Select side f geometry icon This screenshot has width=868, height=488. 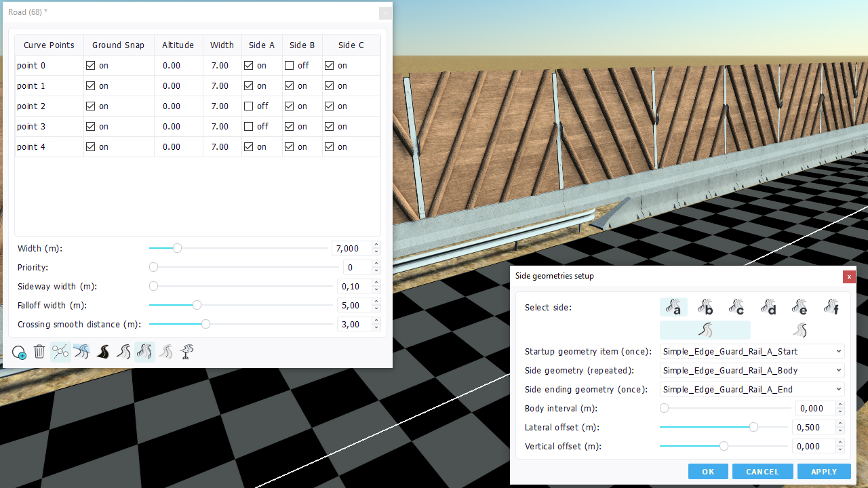[x=831, y=308]
